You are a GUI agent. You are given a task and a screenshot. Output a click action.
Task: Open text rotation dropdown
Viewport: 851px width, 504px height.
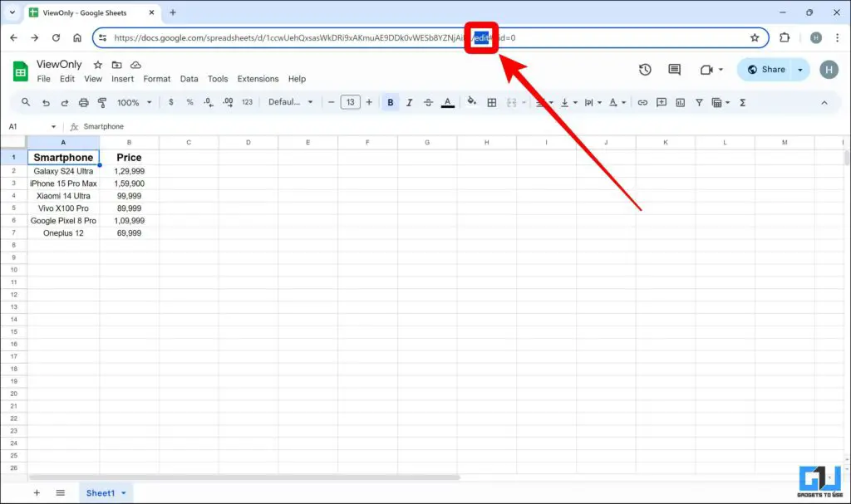pyautogui.click(x=617, y=102)
